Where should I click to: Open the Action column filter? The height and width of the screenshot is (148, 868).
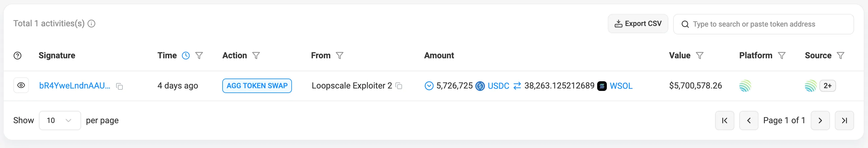(x=256, y=56)
